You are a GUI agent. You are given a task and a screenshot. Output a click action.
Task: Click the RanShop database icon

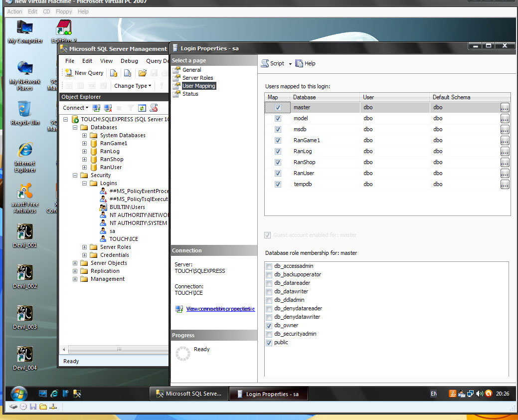tap(94, 159)
